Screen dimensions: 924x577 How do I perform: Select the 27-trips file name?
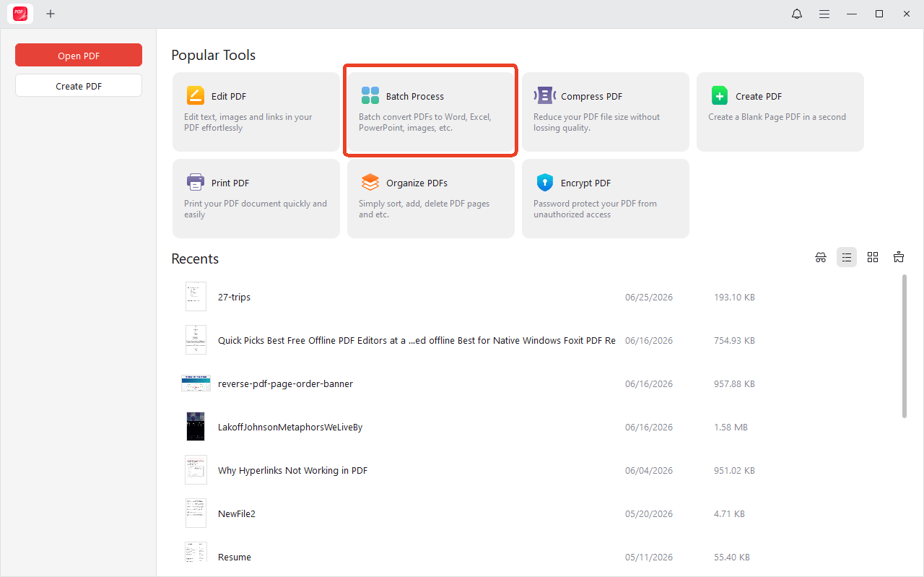click(x=234, y=297)
